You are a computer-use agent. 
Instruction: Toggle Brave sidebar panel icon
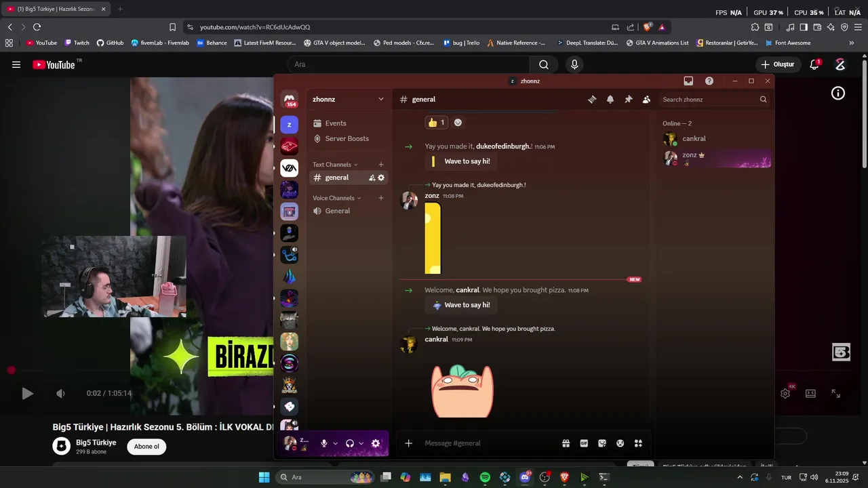(x=804, y=27)
